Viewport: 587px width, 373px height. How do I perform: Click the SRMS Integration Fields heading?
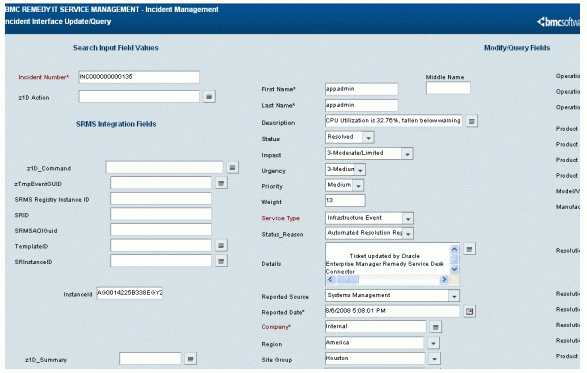tap(116, 124)
